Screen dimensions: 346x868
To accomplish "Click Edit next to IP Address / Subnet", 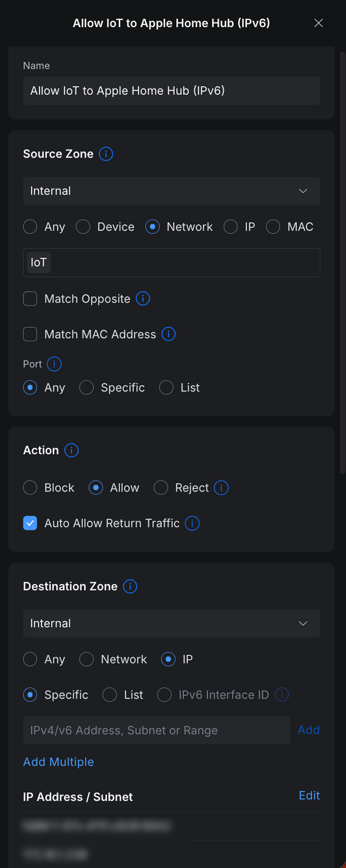I will tap(309, 796).
